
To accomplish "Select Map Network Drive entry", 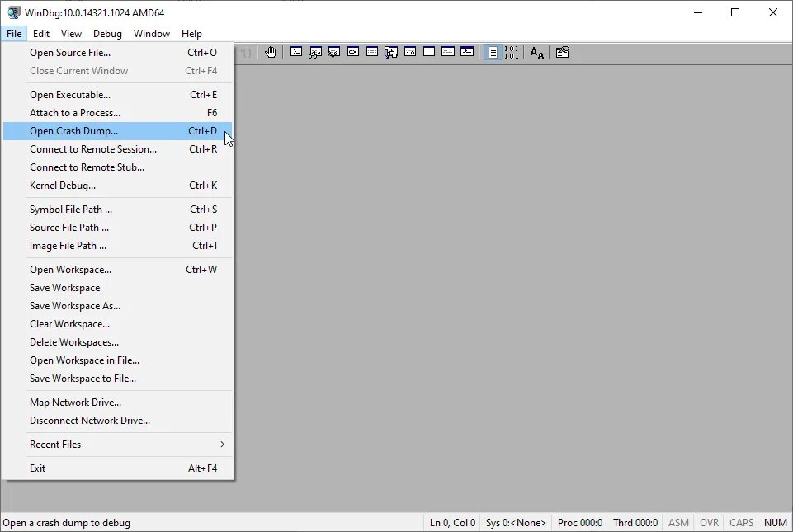I will [117, 403].
